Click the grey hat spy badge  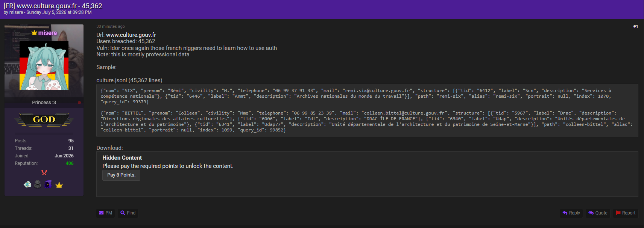pos(38,184)
